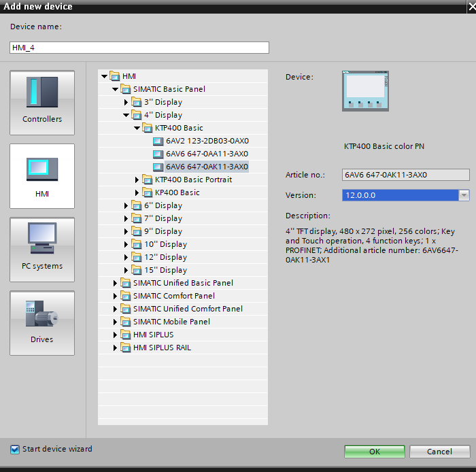476x472 pixels.
Task: Click the 3'' Display folder icon
Action: point(136,102)
